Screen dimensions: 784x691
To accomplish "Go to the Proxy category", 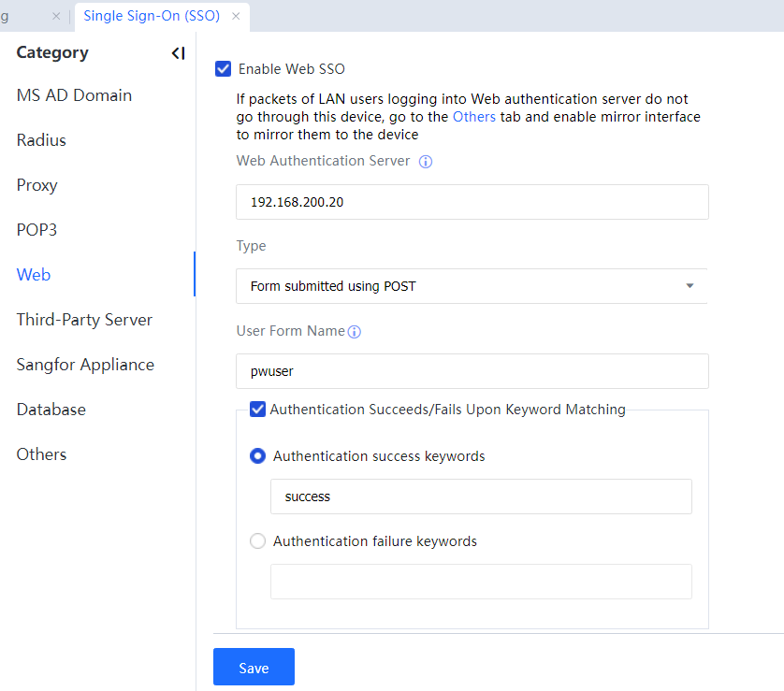I will 37,185.
